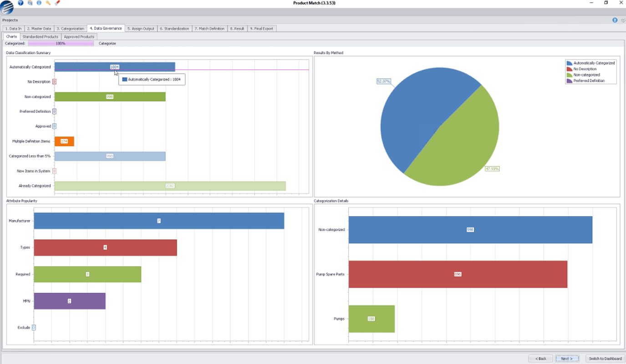Switch to the 8. Result tab
Image resolution: width=626 pixels, height=364 pixels.
pyautogui.click(x=237, y=28)
